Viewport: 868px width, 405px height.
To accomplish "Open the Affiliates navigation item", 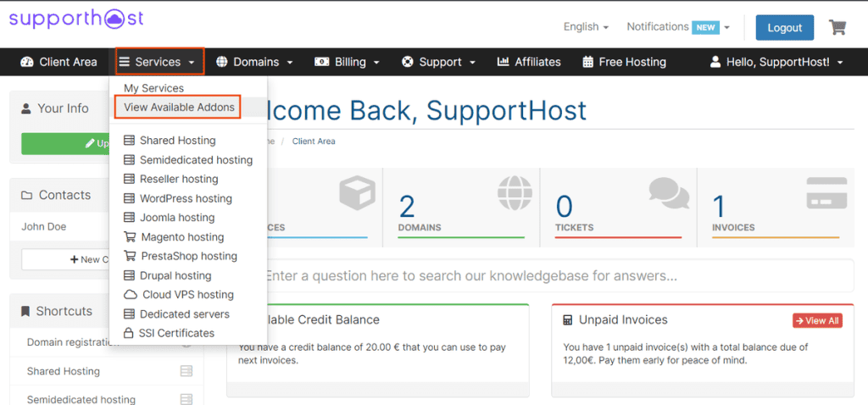I will click(529, 62).
